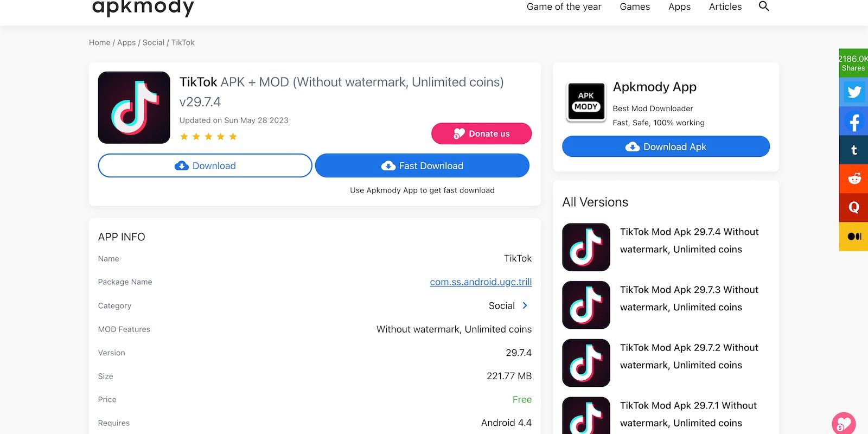Share on Reddit sidebar icon

[x=854, y=178]
